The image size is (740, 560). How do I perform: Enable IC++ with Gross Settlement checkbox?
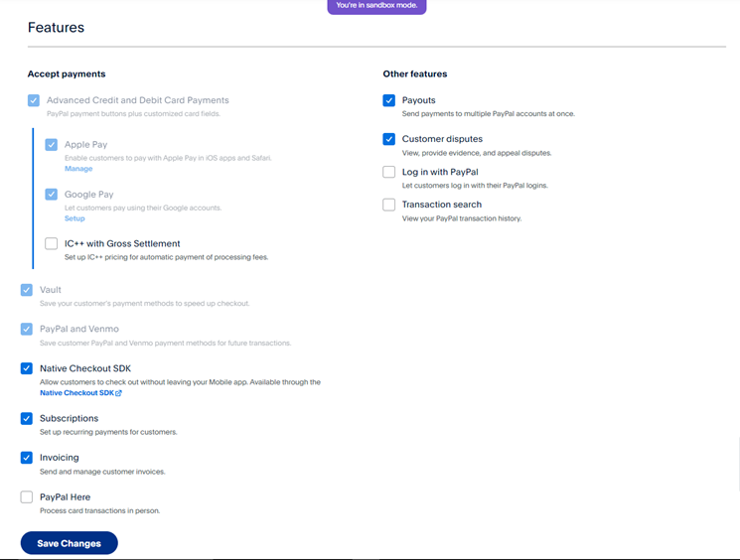pyautogui.click(x=52, y=243)
